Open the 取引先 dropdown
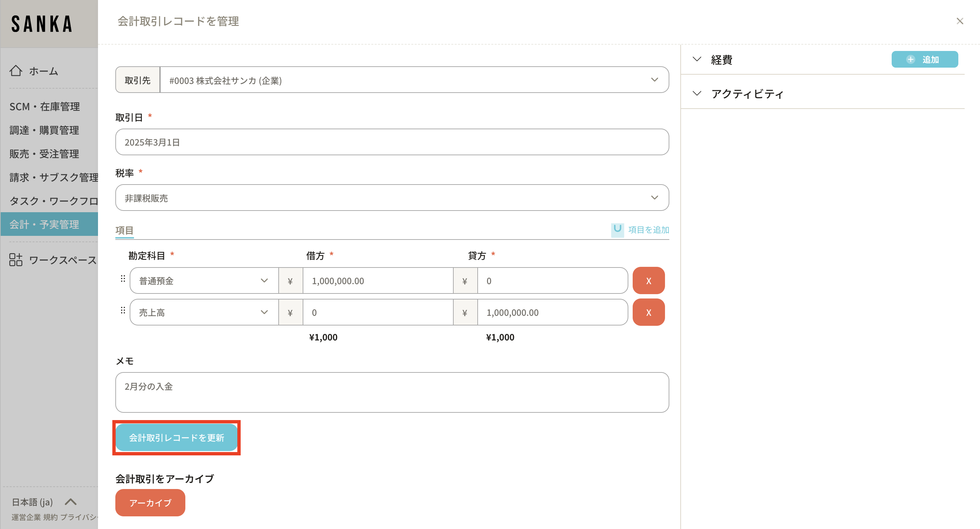Image resolution: width=980 pixels, height=529 pixels. pyautogui.click(x=414, y=80)
